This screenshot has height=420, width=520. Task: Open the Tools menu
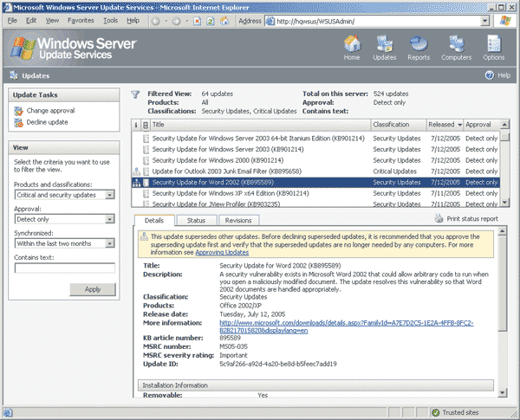pyautogui.click(x=110, y=21)
